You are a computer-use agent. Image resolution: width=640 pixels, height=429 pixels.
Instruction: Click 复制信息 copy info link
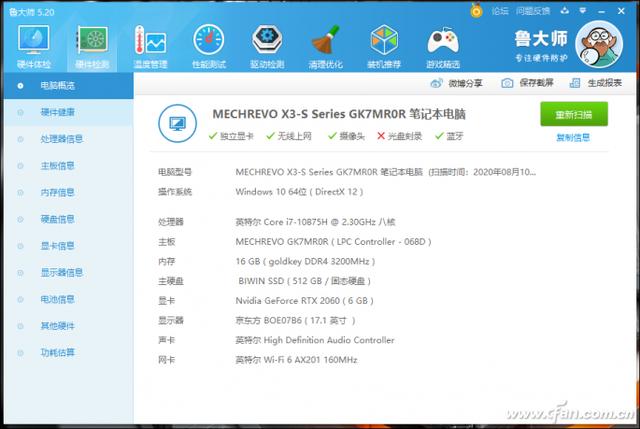pyautogui.click(x=573, y=138)
